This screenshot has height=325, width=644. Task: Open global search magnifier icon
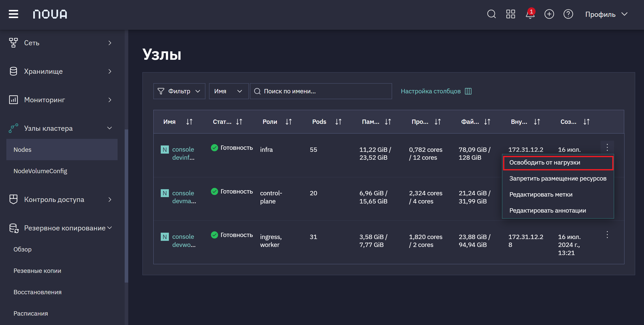point(491,14)
